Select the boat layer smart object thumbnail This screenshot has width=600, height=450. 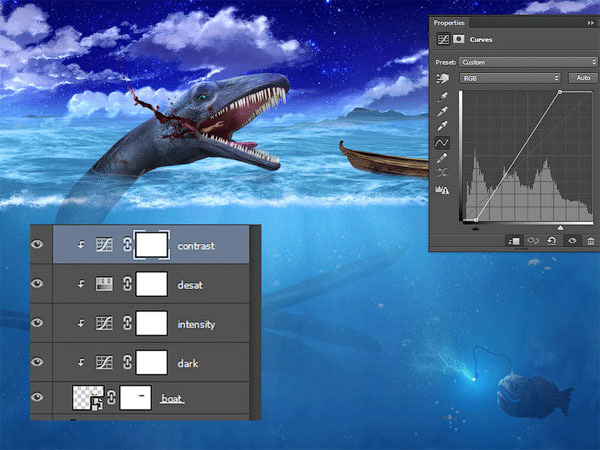[x=88, y=398]
